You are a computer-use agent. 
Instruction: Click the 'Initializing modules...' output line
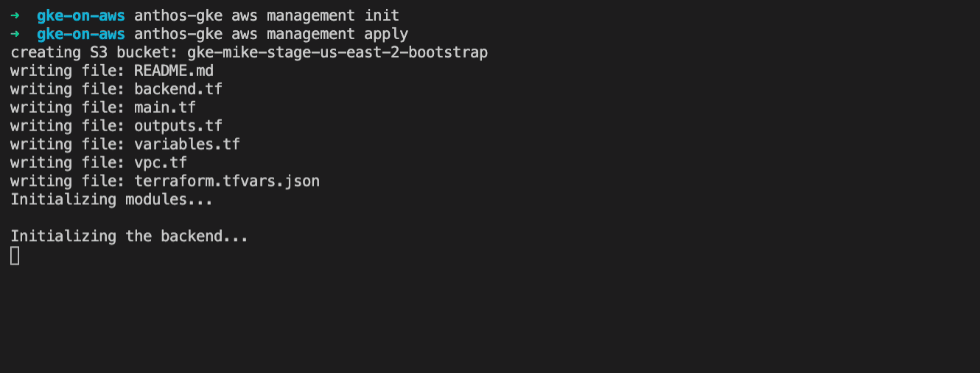(112, 200)
